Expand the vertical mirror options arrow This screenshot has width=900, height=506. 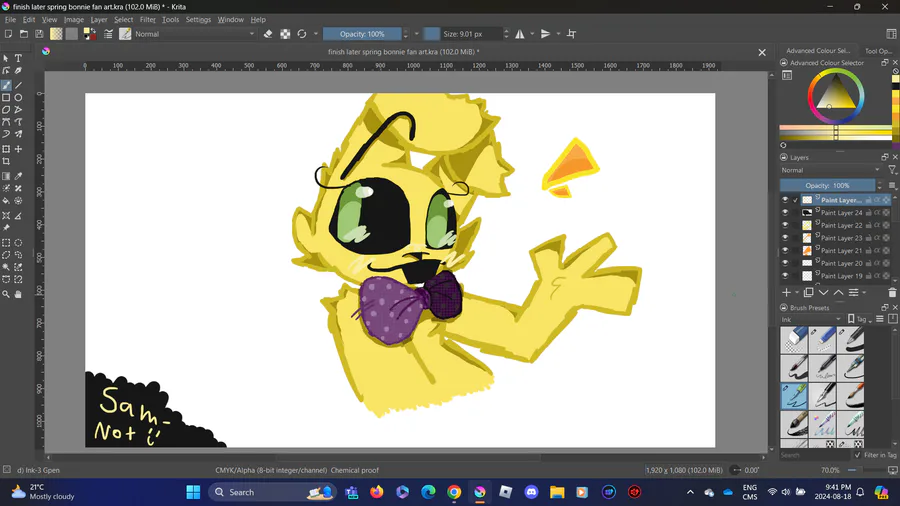tap(558, 34)
